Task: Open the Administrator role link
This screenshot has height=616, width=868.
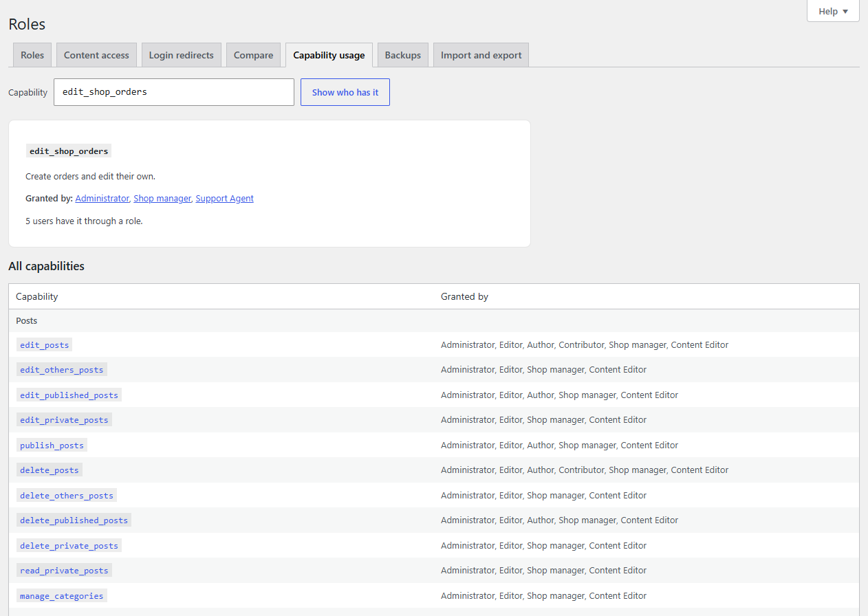Action: click(102, 198)
